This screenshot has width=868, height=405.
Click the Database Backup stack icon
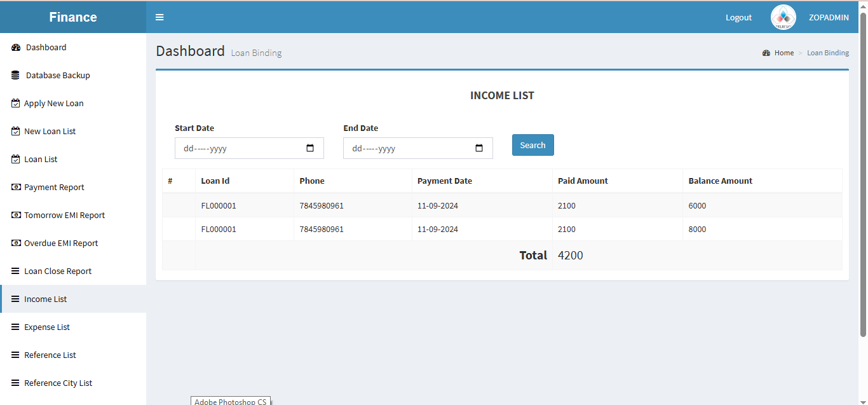[16, 76]
